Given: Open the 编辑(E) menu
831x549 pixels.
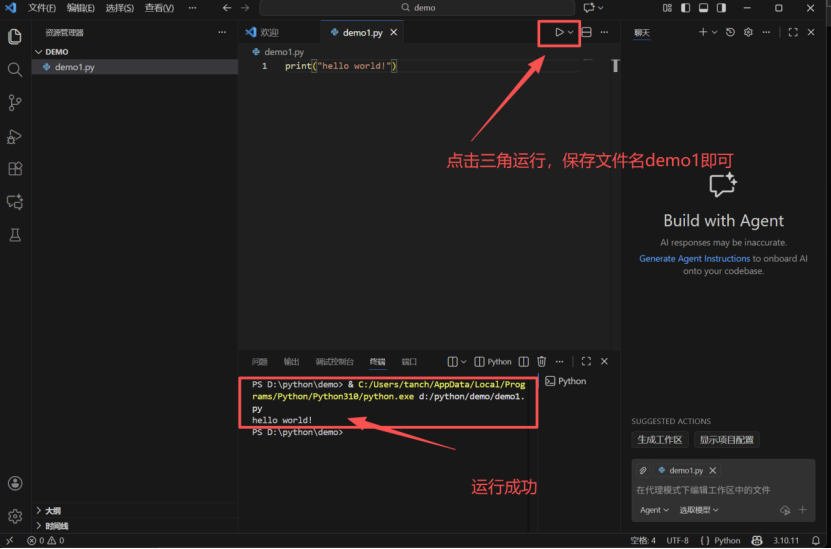Looking at the screenshot, I should (x=81, y=8).
